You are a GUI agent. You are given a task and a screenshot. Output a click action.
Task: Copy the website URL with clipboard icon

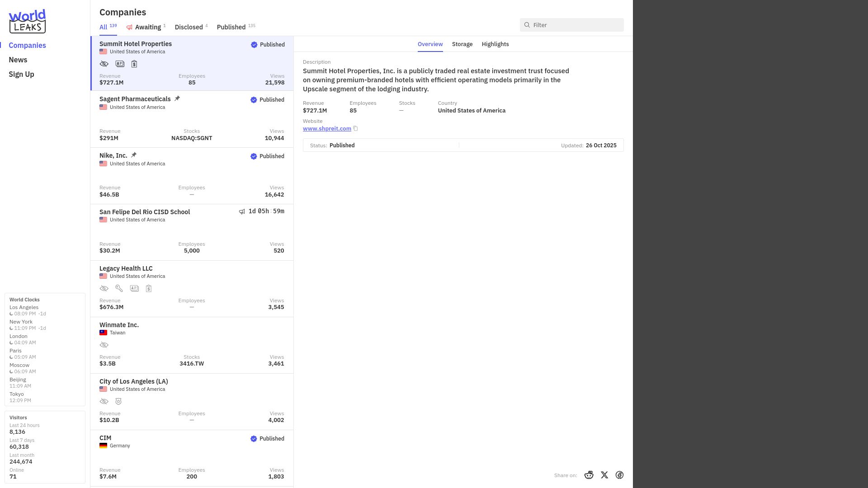coord(355,129)
